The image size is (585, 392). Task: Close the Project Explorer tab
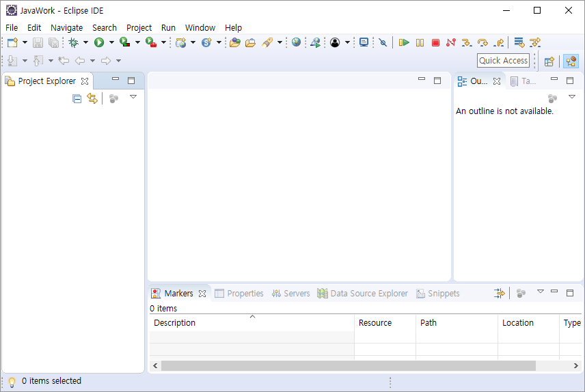point(85,81)
